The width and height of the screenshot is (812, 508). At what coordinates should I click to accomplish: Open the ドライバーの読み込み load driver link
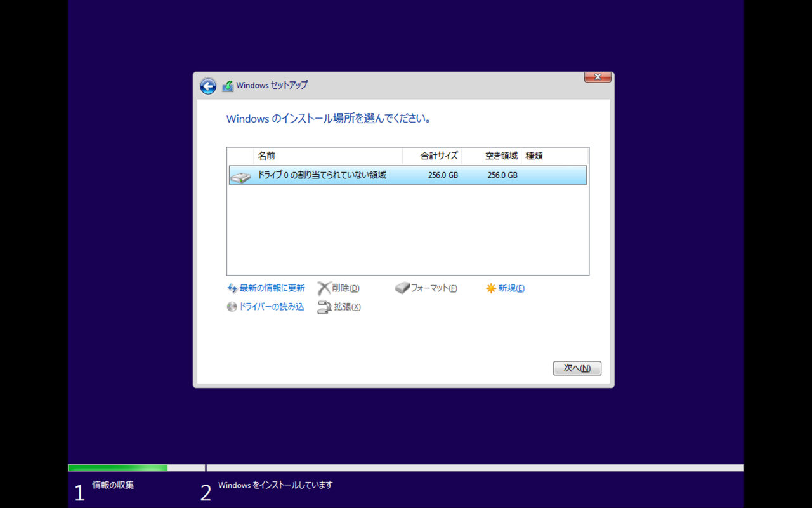[x=272, y=307]
